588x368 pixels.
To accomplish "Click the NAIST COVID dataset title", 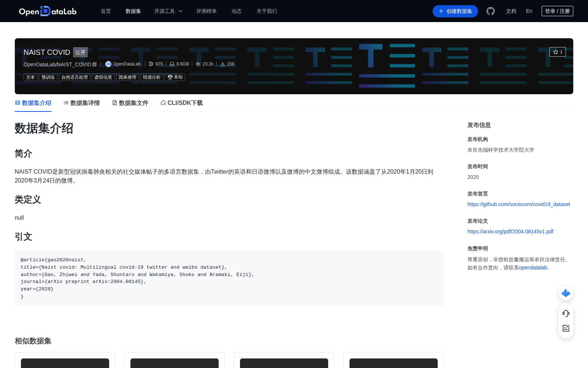I will pos(47,52).
